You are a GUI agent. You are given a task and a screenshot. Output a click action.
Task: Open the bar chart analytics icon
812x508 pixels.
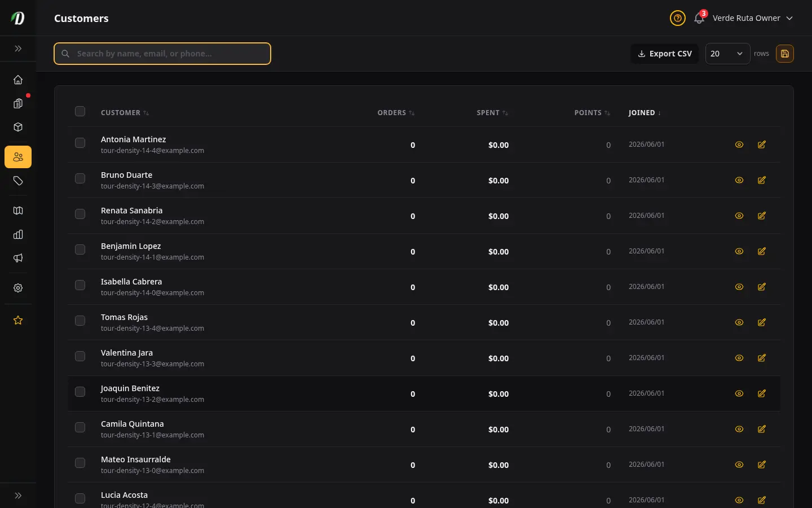pos(18,234)
